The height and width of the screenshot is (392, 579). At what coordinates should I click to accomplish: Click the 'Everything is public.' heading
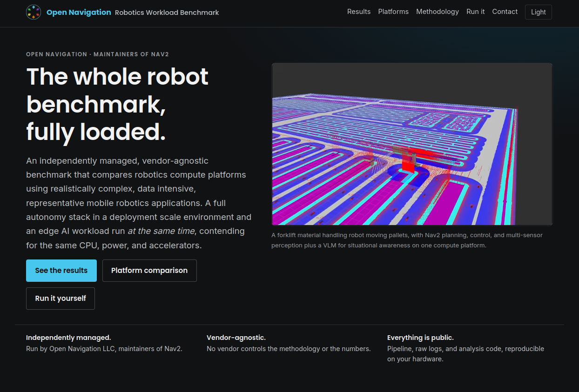pos(420,338)
